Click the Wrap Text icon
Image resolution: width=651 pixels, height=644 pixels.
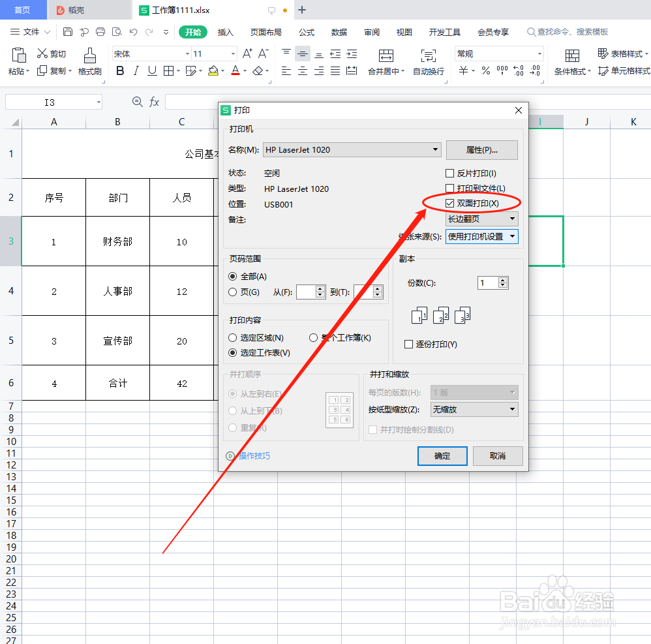click(429, 55)
